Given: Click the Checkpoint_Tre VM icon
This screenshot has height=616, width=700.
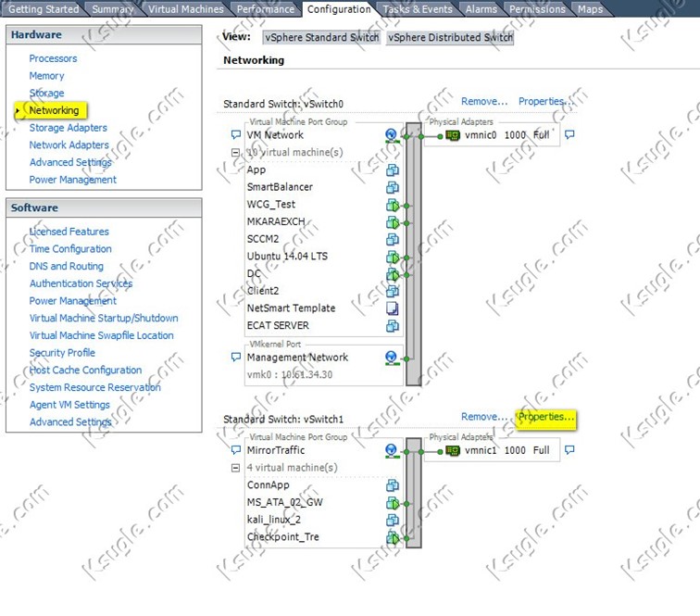Looking at the screenshot, I should click(x=393, y=537).
